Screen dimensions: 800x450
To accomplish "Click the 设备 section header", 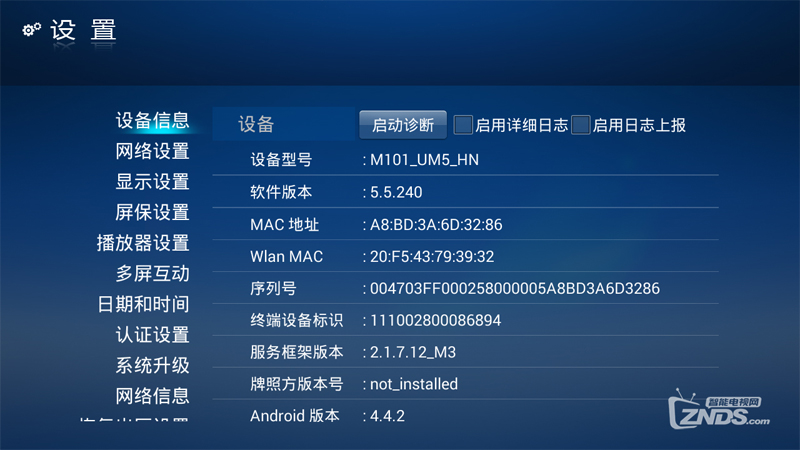I will pos(284,124).
